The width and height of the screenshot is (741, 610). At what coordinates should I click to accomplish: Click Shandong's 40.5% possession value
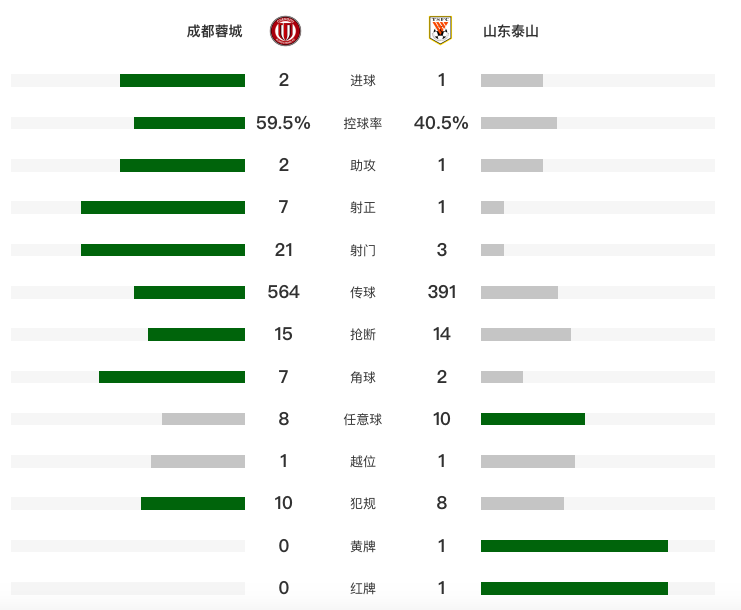(x=441, y=123)
